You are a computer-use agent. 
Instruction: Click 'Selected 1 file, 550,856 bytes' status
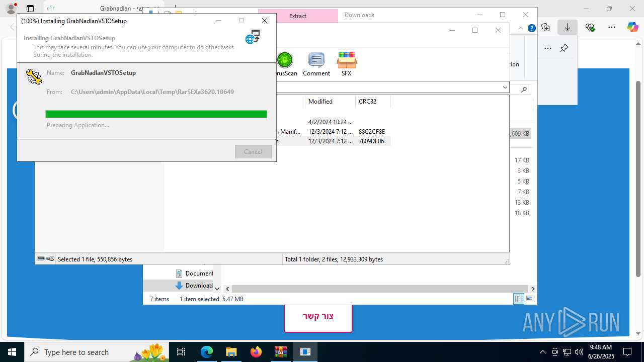pyautogui.click(x=95, y=259)
